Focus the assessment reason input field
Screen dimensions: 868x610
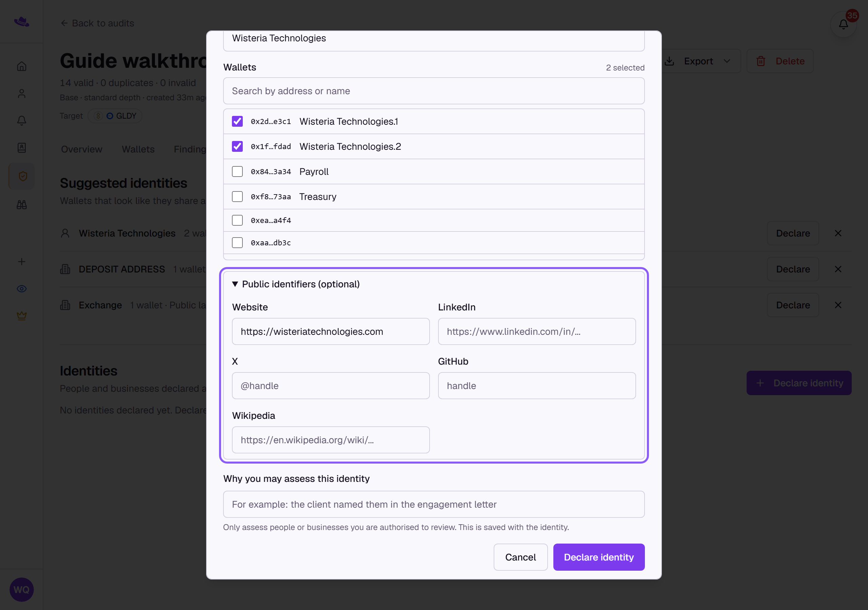click(434, 504)
